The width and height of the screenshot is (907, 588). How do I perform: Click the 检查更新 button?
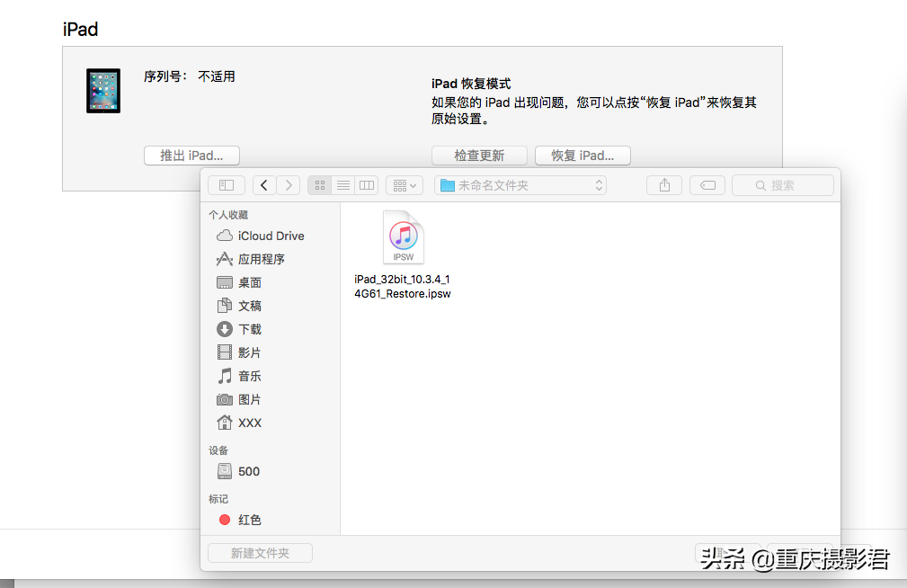[479, 156]
